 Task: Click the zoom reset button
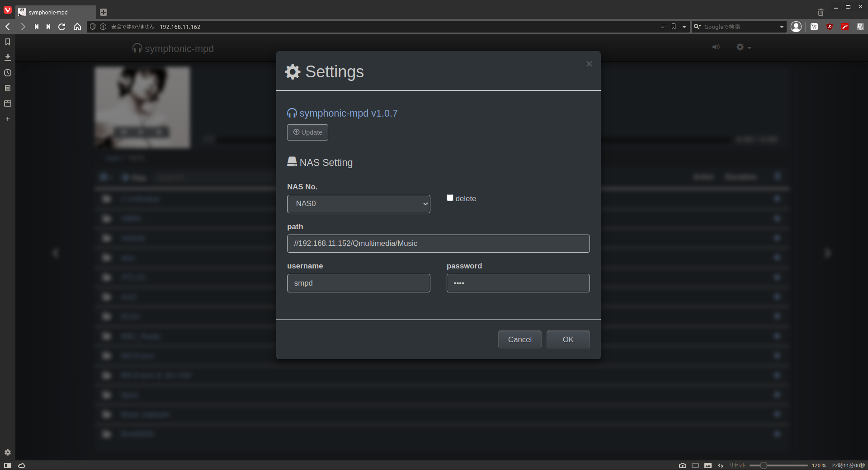tap(737, 465)
